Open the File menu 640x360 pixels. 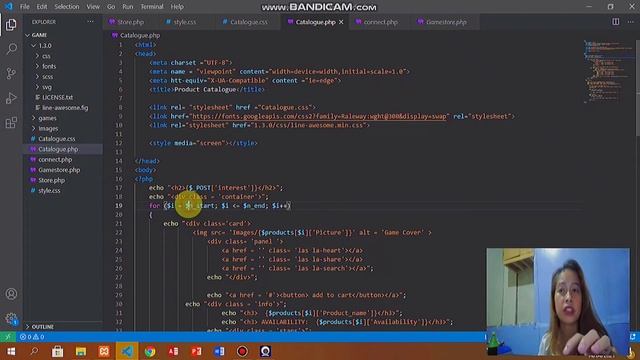click(x=24, y=7)
